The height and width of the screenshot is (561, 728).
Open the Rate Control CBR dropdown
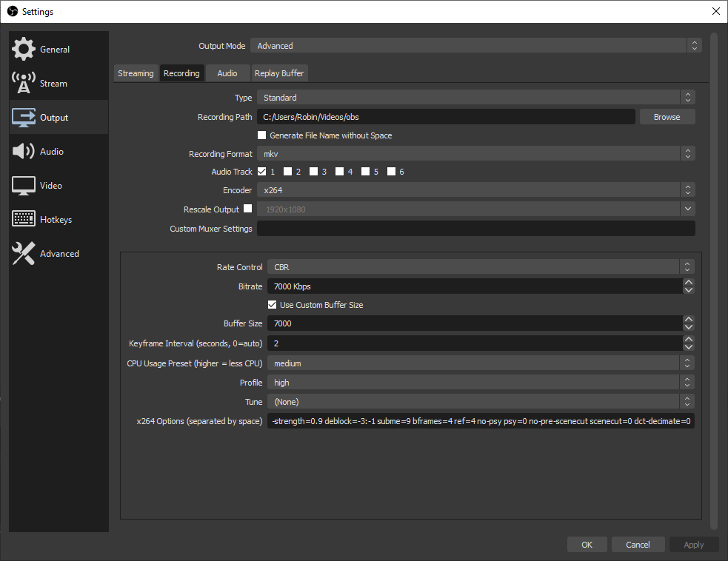click(481, 267)
